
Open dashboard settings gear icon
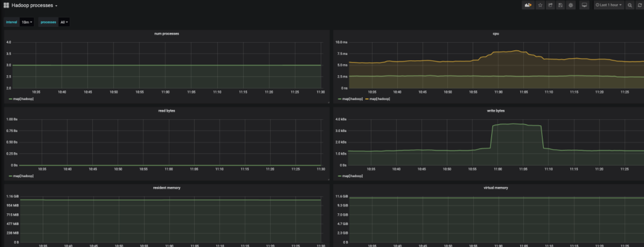point(571,5)
